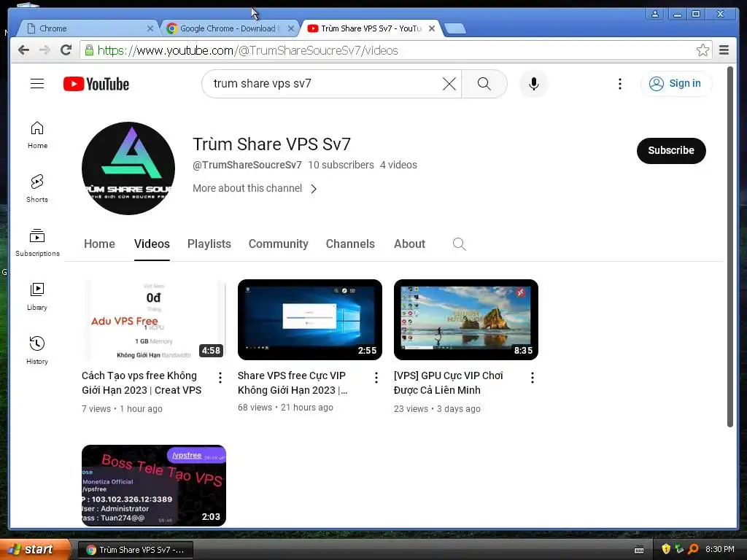Click the '10 subscribers' text

point(341,165)
